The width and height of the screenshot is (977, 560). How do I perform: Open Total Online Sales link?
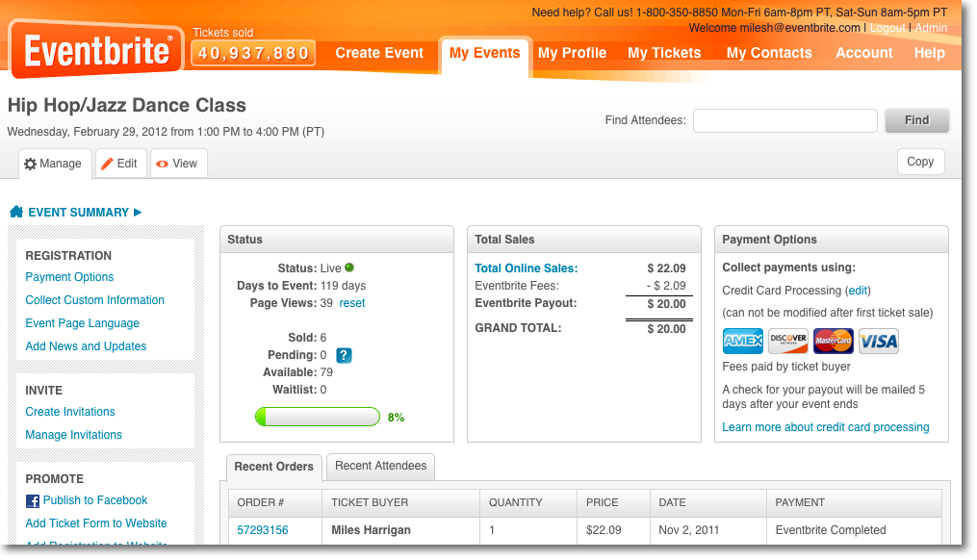pos(526,268)
